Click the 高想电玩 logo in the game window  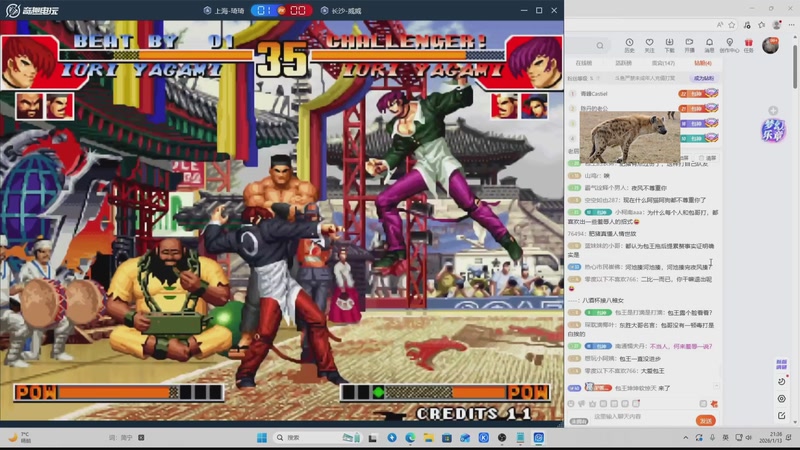pos(32,10)
